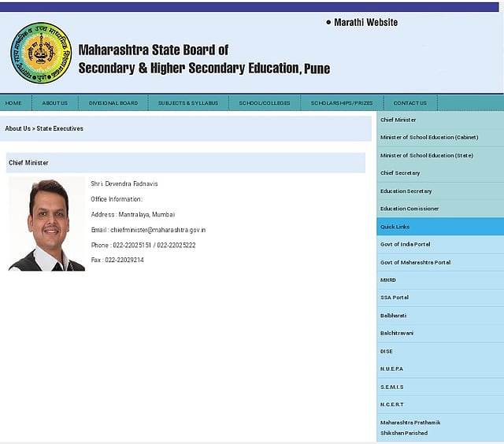Open the N.C.E.R.T quick link
The width and height of the screenshot is (504, 444).
tap(392, 404)
